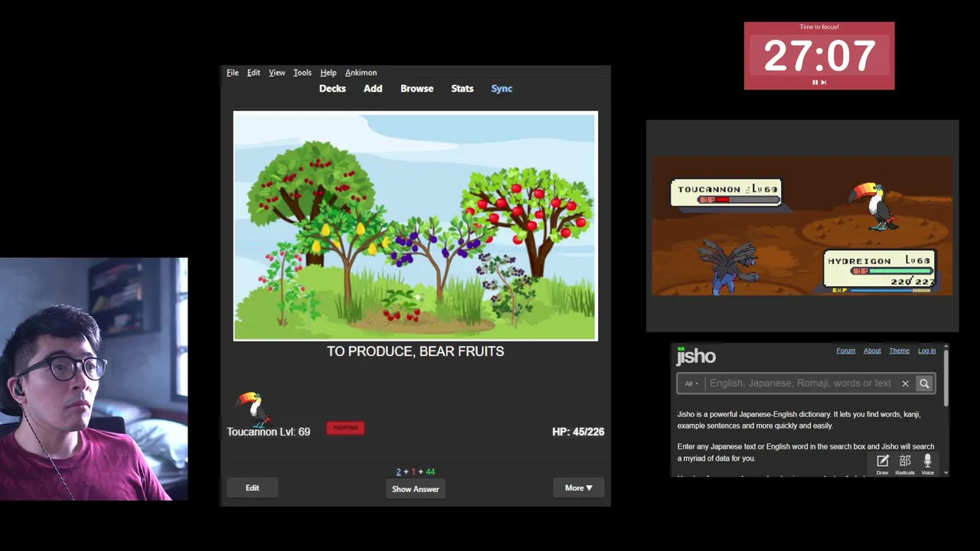The image size is (980, 551).
Task: Click the 27:07 countdown display
Action: [x=819, y=56]
